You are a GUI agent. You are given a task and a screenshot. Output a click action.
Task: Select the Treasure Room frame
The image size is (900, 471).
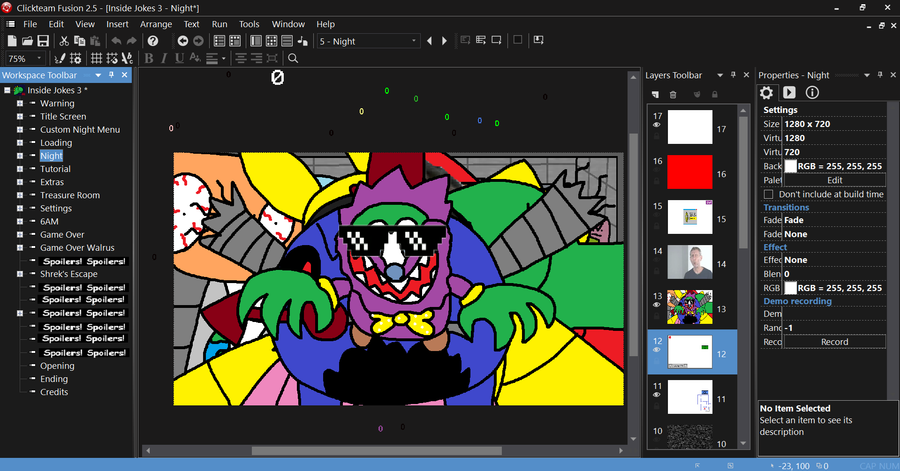(x=70, y=195)
